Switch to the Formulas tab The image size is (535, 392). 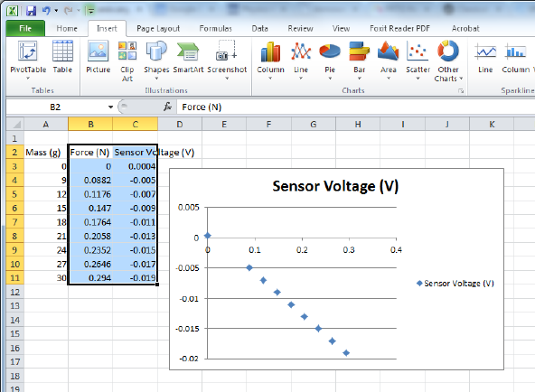pos(215,28)
